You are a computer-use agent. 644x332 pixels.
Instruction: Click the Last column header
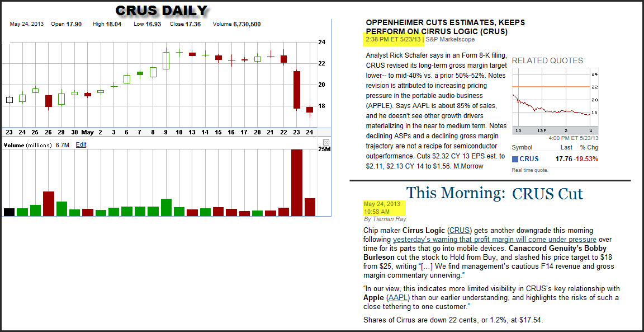click(x=566, y=147)
